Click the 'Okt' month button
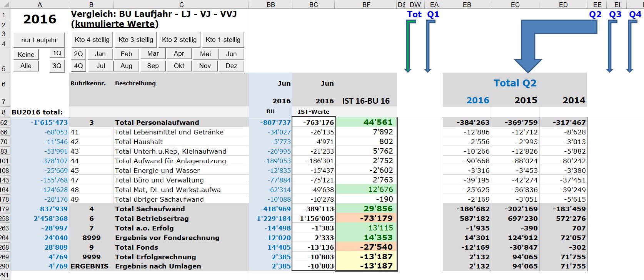644x280 pixels. [x=179, y=66]
